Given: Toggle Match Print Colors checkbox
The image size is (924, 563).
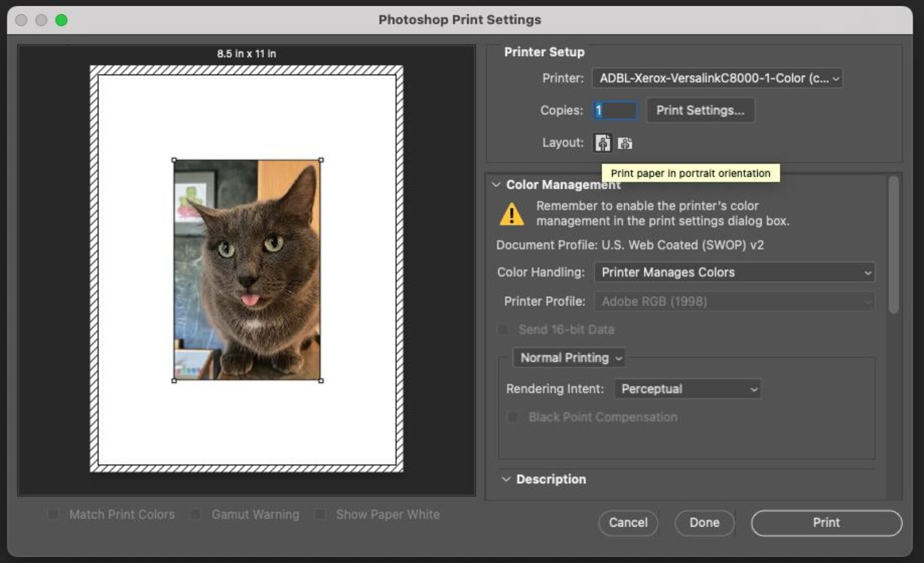Looking at the screenshot, I should point(53,514).
